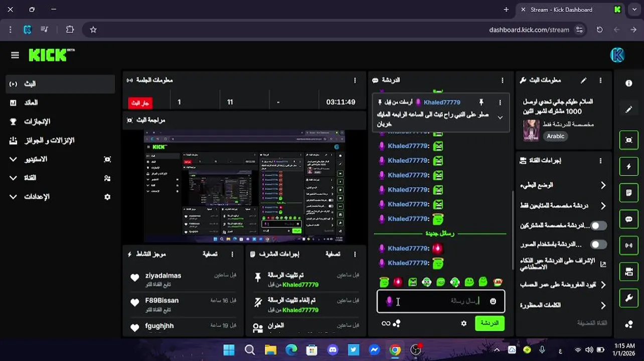Toggle the moderator actions document widget icon

point(628,193)
